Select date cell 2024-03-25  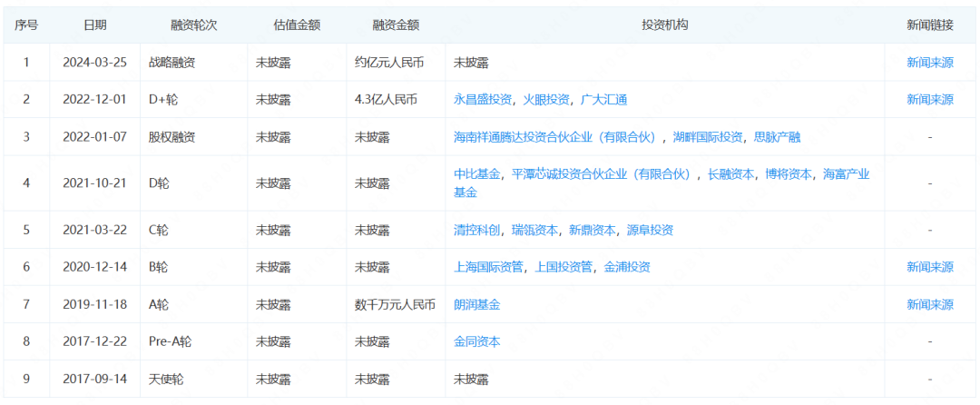(95, 63)
